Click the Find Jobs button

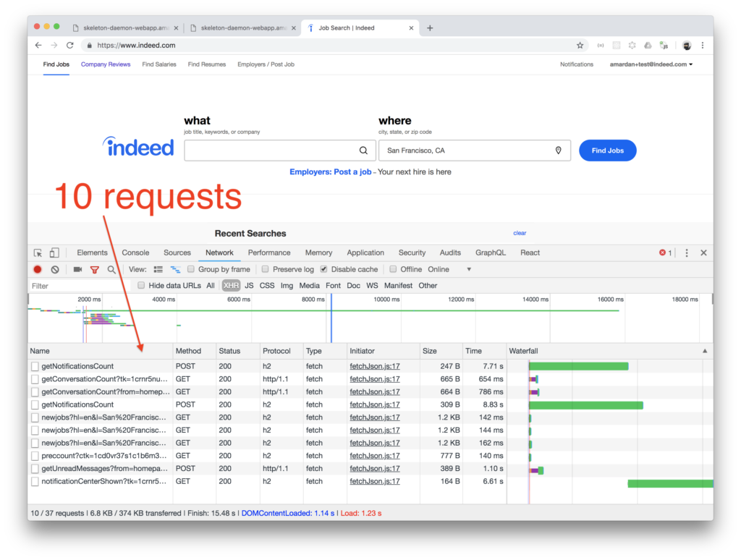pyautogui.click(x=608, y=150)
